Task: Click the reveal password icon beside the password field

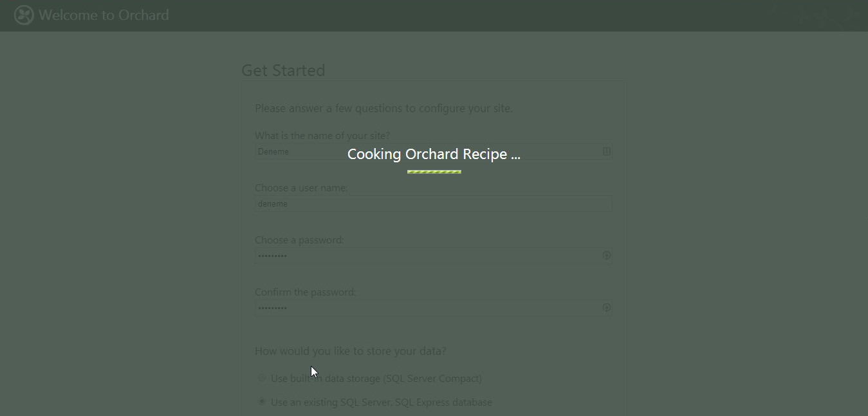Action: 605,255
